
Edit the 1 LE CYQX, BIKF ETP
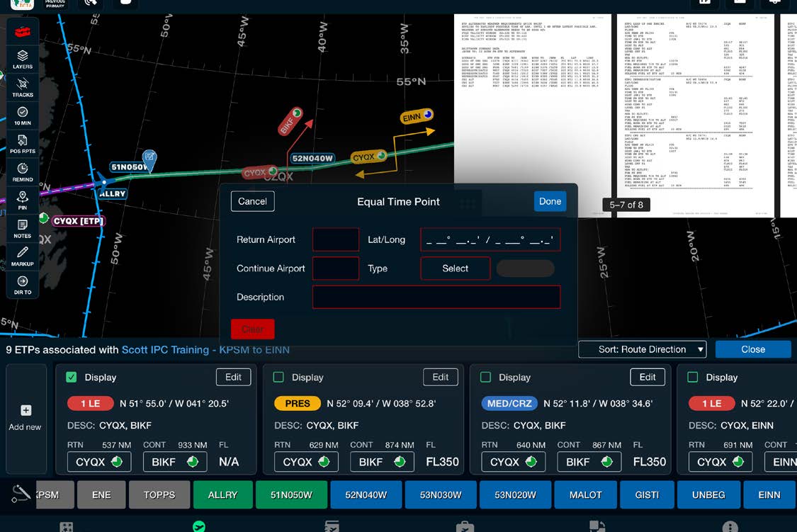tap(233, 377)
